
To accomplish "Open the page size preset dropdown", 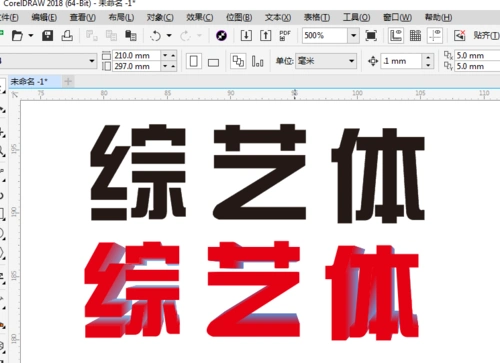I will click(92, 61).
